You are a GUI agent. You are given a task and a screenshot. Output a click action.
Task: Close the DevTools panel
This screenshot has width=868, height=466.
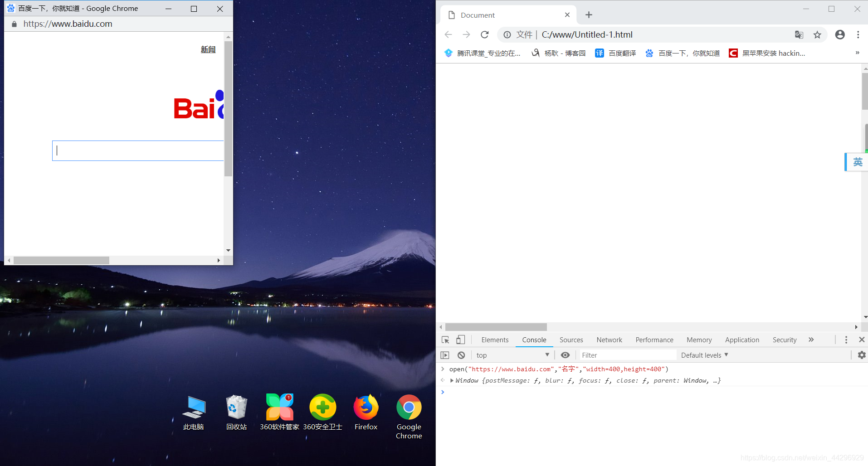tap(862, 340)
